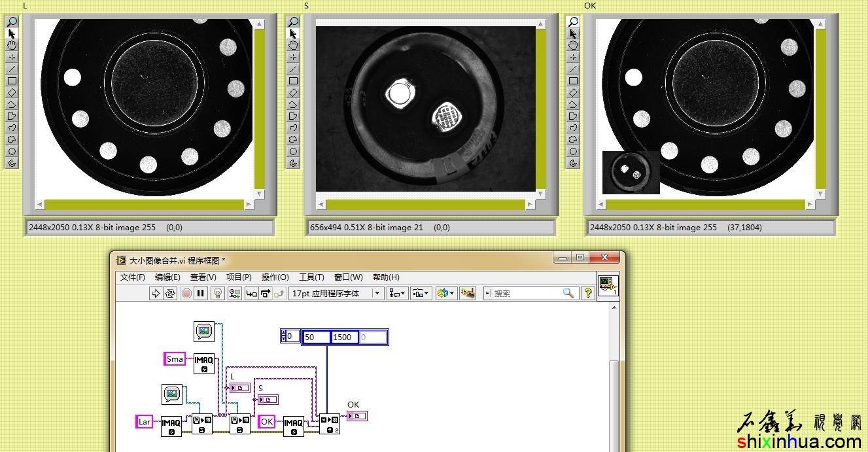
Task: Select the zoom tool in L image display
Action: point(12,22)
